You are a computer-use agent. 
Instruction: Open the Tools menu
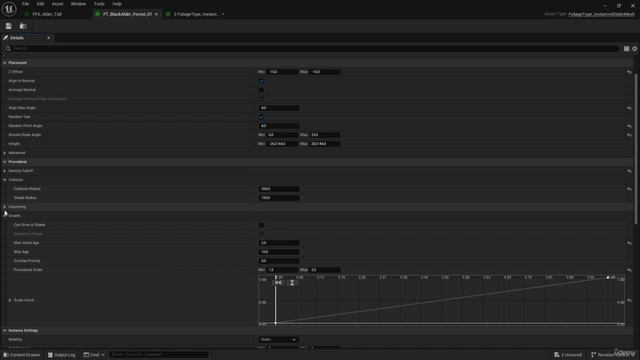pyautogui.click(x=99, y=4)
